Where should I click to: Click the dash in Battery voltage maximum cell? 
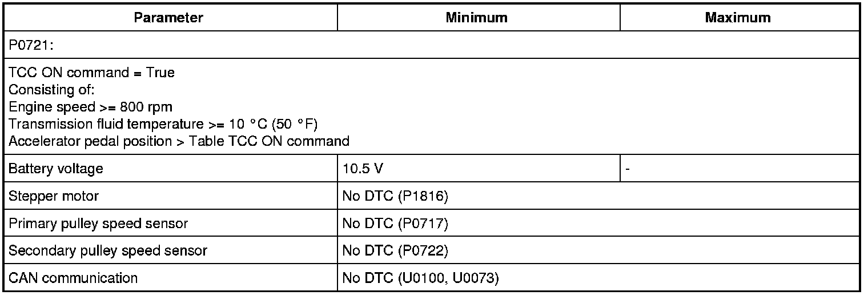[628, 169]
